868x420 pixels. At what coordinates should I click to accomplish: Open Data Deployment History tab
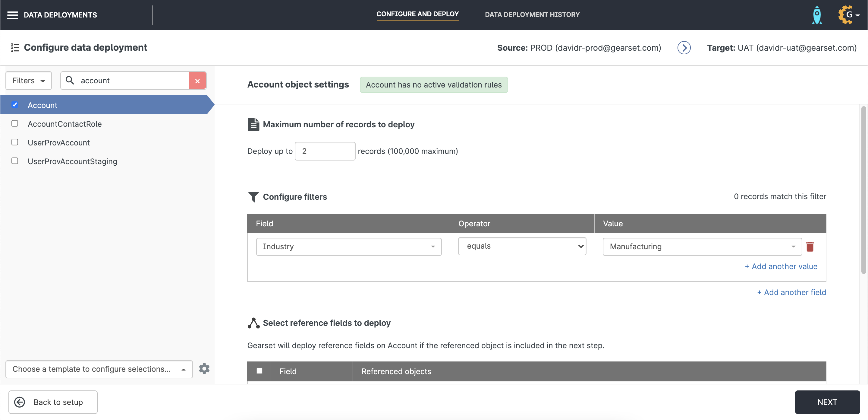(x=532, y=14)
